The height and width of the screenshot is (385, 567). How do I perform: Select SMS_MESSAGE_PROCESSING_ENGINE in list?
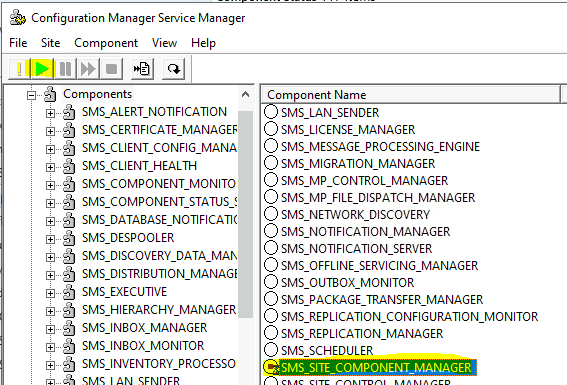coord(380,147)
